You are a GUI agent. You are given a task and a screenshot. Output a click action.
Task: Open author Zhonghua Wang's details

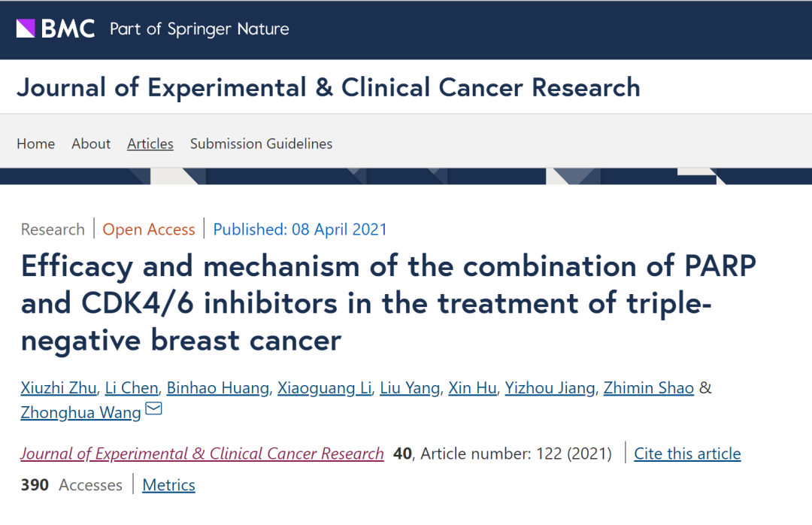click(81, 413)
